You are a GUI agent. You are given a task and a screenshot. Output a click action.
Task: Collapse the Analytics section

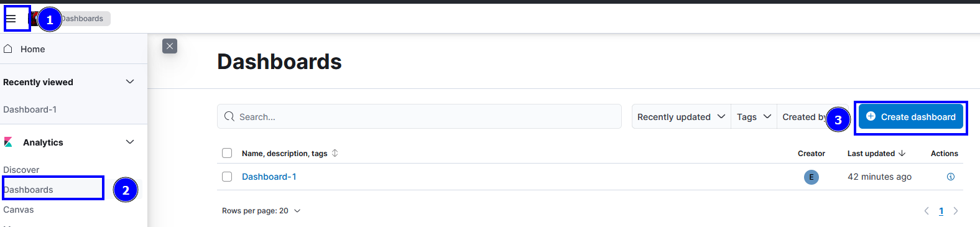[x=130, y=142]
